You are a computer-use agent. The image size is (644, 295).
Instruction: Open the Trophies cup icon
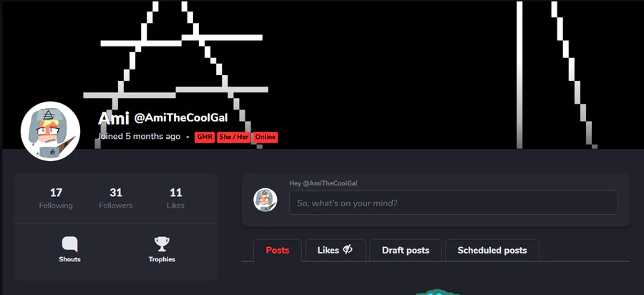tap(162, 244)
